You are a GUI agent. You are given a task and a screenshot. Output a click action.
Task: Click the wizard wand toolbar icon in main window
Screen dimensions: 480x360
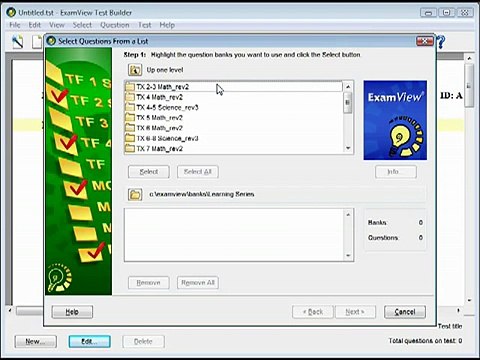click(x=18, y=42)
